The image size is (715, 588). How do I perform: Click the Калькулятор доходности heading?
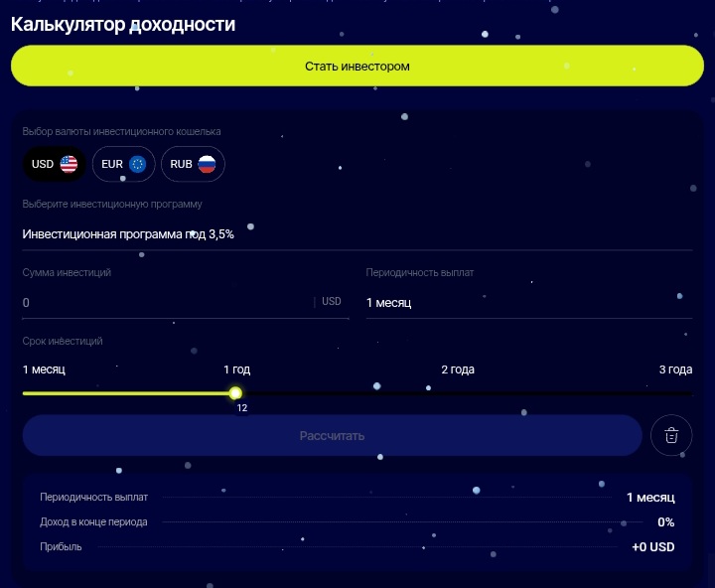click(x=123, y=24)
